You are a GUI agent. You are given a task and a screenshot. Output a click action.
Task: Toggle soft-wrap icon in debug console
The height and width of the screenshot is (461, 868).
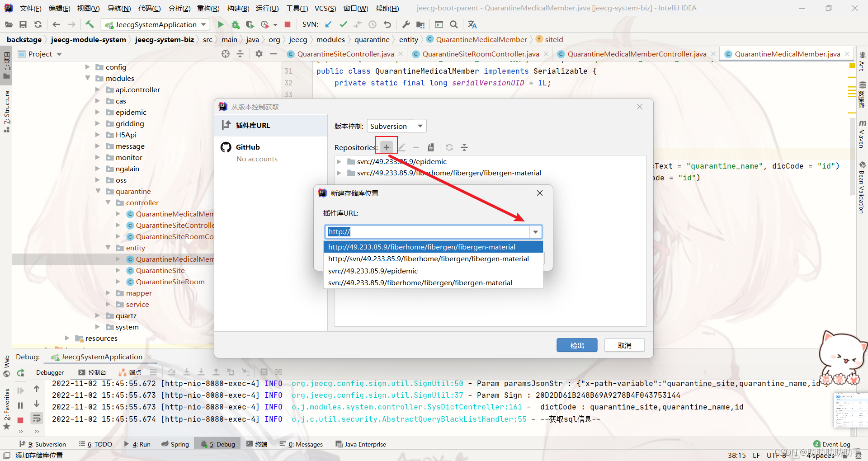pos(37,419)
